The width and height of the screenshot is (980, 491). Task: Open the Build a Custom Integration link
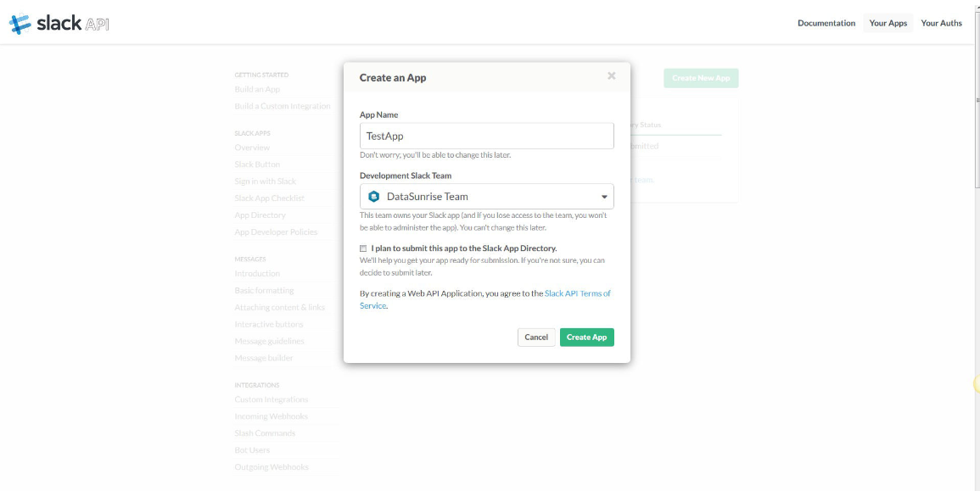[x=283, y=106]
